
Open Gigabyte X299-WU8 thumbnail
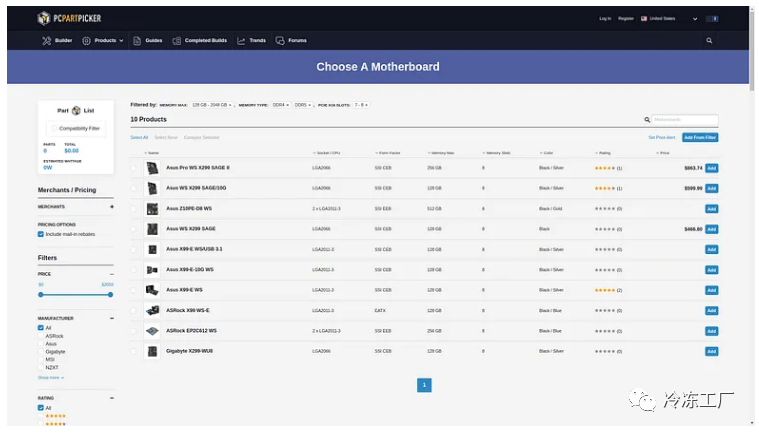tap(152, 351)
